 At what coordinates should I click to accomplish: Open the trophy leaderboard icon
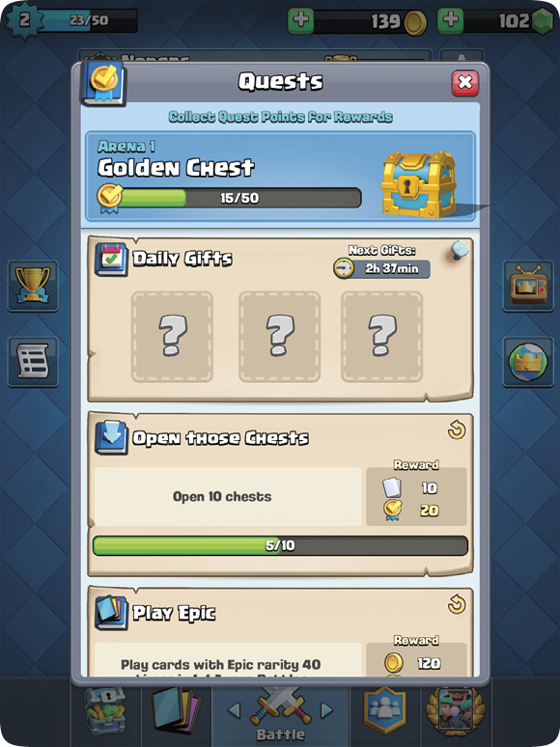(x=33, y=286)
